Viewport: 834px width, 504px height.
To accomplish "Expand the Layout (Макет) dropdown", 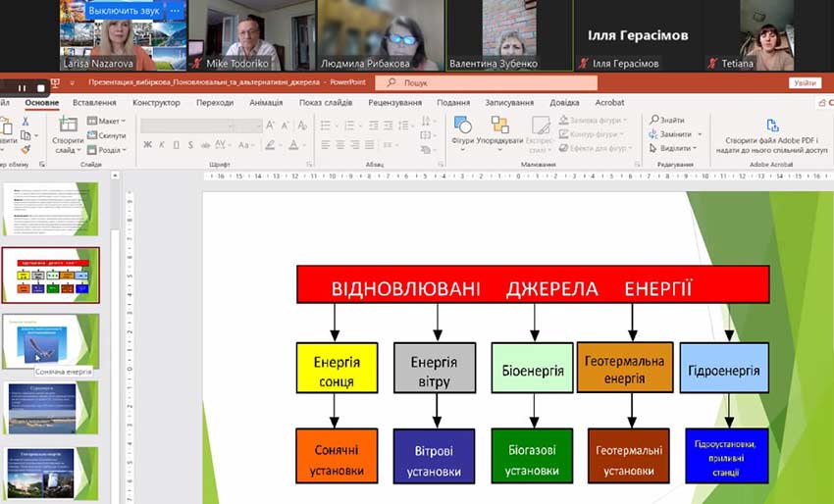I will [108, 121].
